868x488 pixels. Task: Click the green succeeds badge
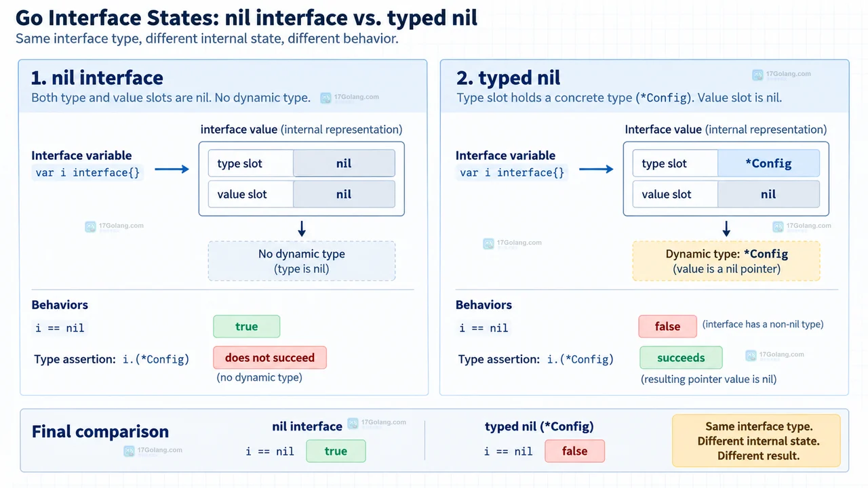(681, 358)
